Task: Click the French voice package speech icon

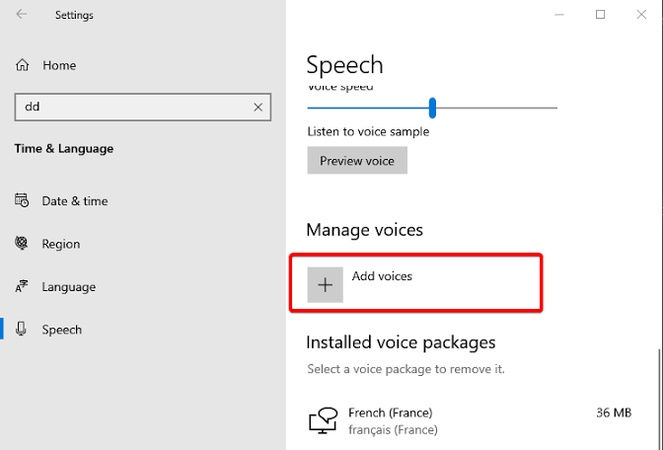Action: coord(323,421)
